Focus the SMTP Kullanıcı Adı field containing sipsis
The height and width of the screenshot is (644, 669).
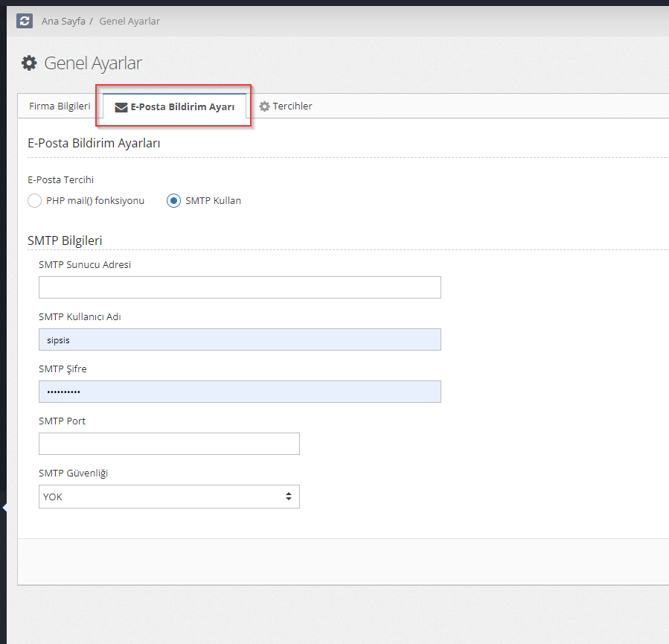tap(240, 339)
